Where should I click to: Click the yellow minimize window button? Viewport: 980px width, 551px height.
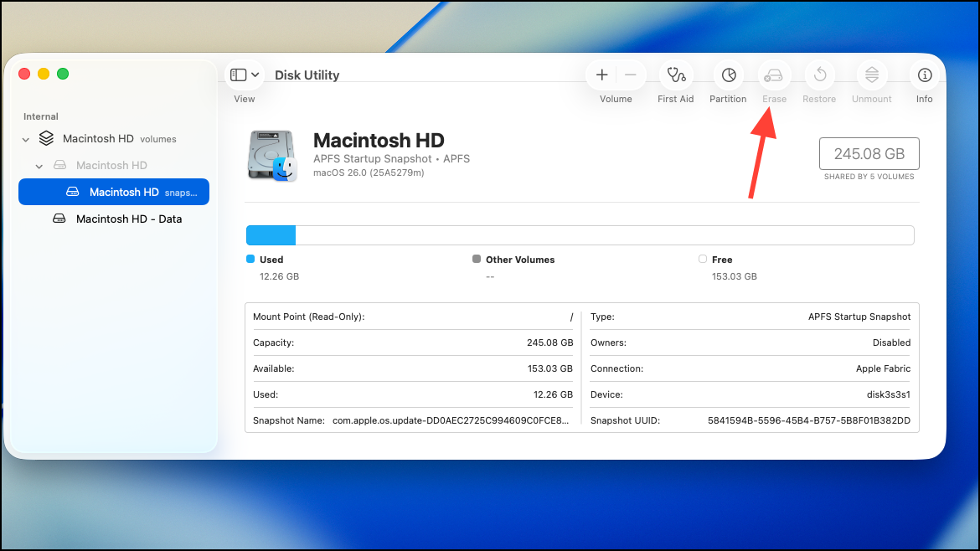pos(43,74)
